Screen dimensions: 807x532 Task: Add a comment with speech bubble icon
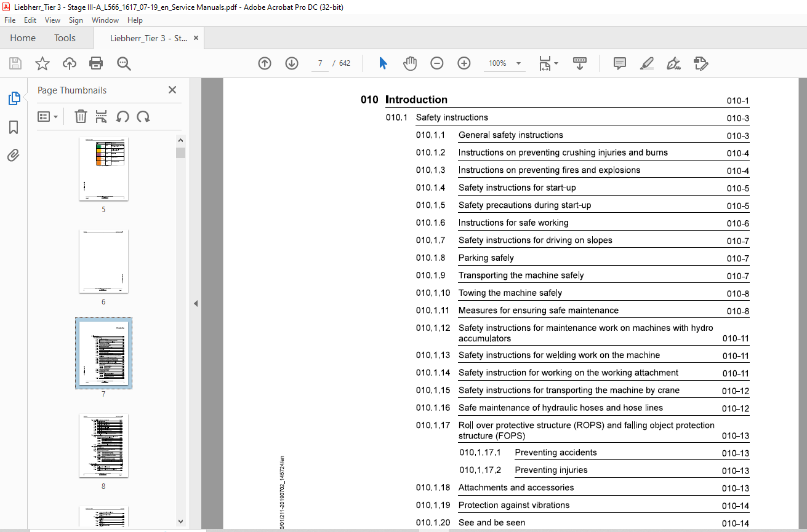tap(620, 63)
